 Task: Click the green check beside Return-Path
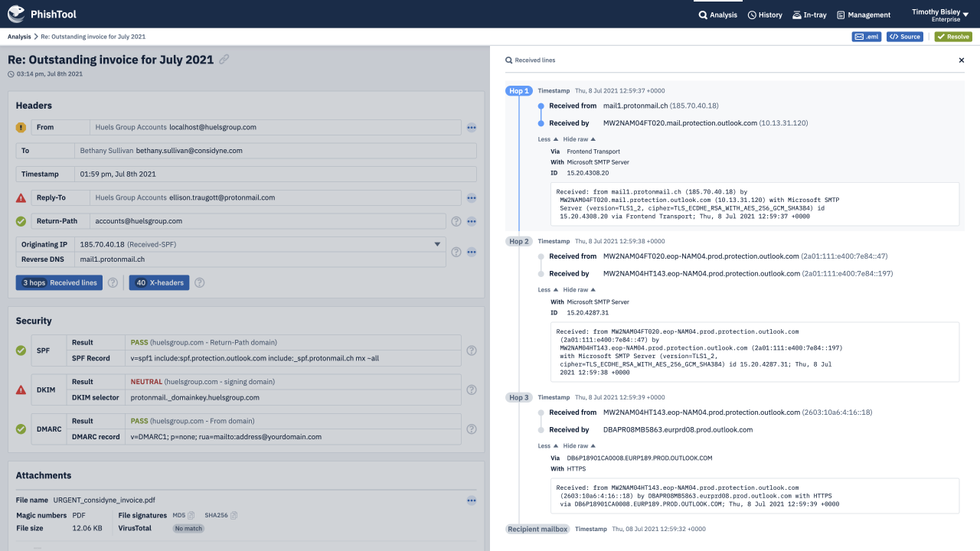point(21,221)
